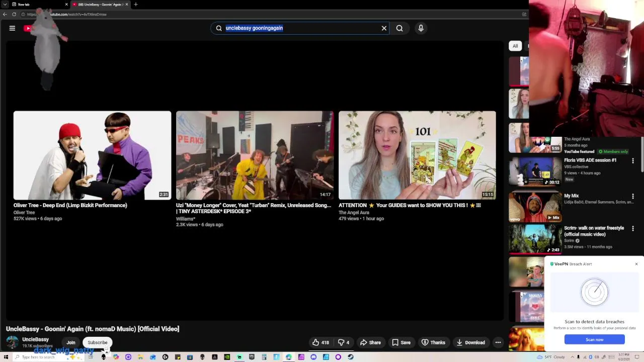The height and width of the screenshot is (362, 644).
Task: Open Steam from the taskbar
Action: click(350, 357)
